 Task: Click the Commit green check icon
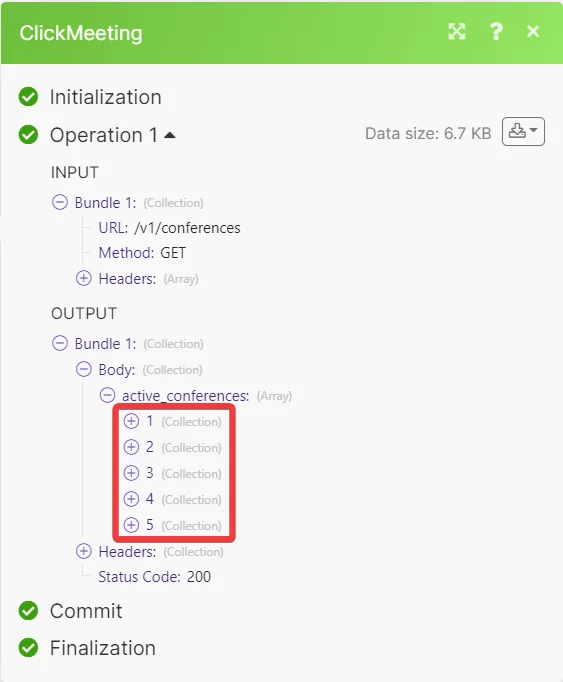(x=28, y=611)
